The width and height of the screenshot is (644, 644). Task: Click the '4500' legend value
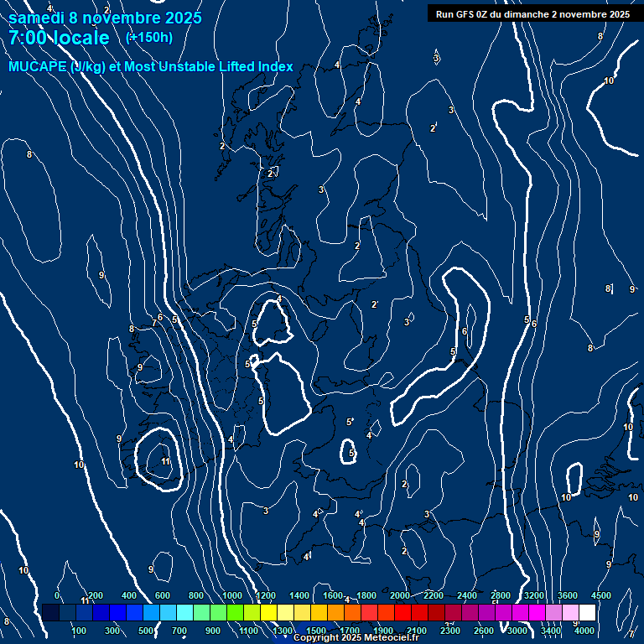[601, 595]
